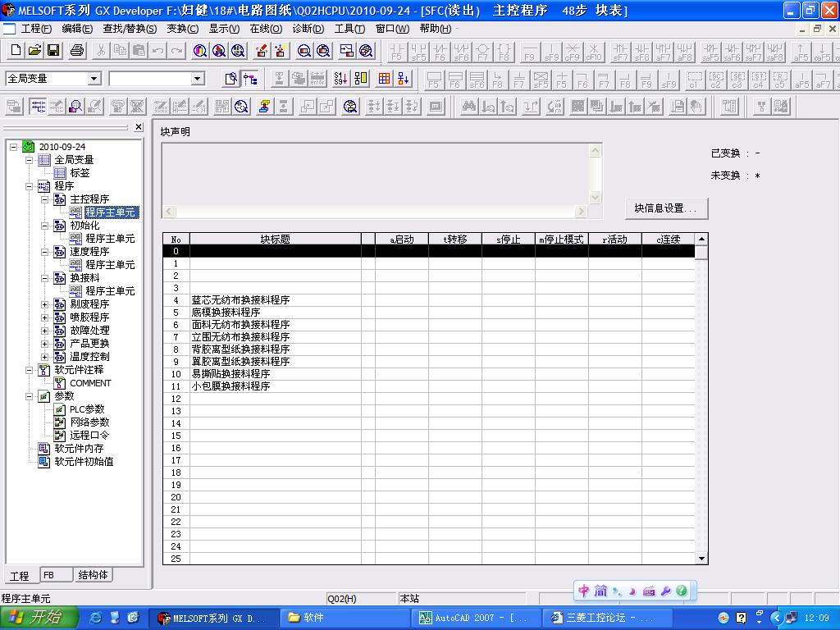Screen dimensions: 840x630
Task: Click the Print icon in the toolbar
Action: [x=77, y=51]
